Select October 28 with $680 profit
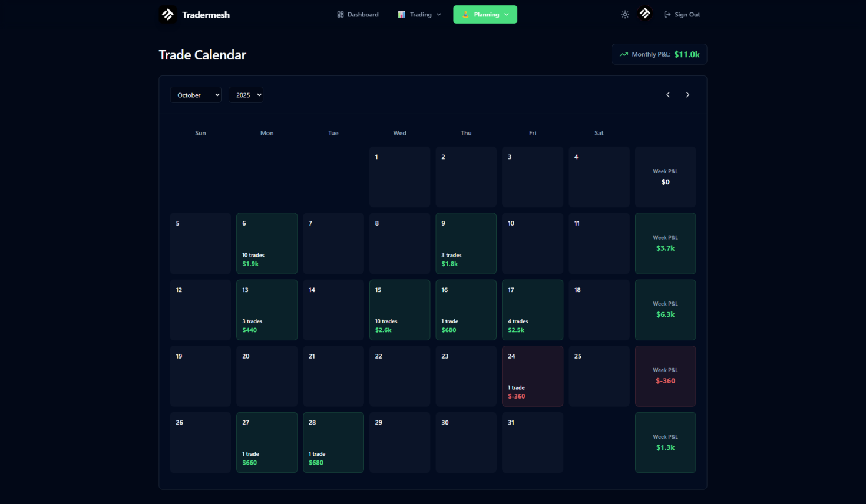The width and height of the screenshot is (866, 504). tap(333, 442)
